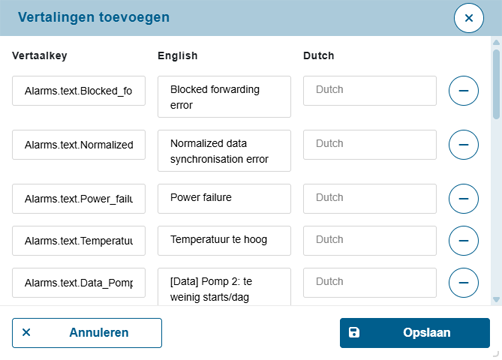The height and width of the screenshot is (360, 502).
Task: Remove the Pomp 2 starts/dag row
Action: pos(463,283)
